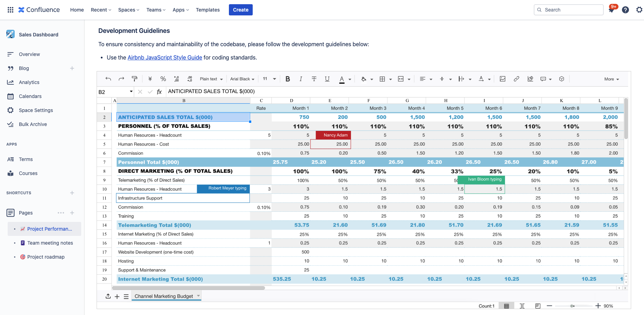Click the function fx icon

pos(160,91)
